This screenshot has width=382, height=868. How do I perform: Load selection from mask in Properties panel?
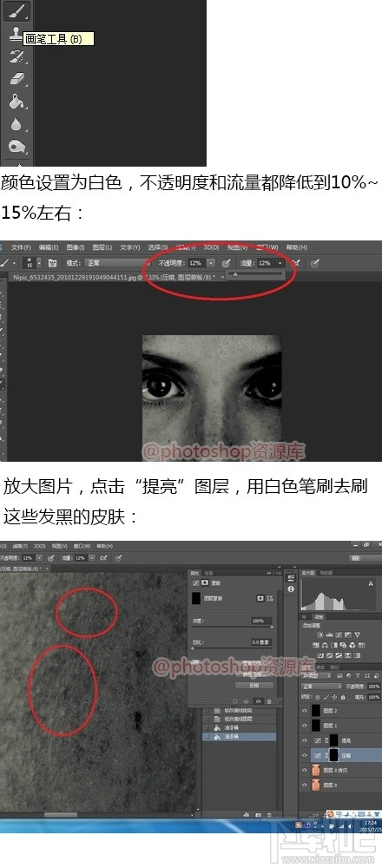tap(234, 701)
